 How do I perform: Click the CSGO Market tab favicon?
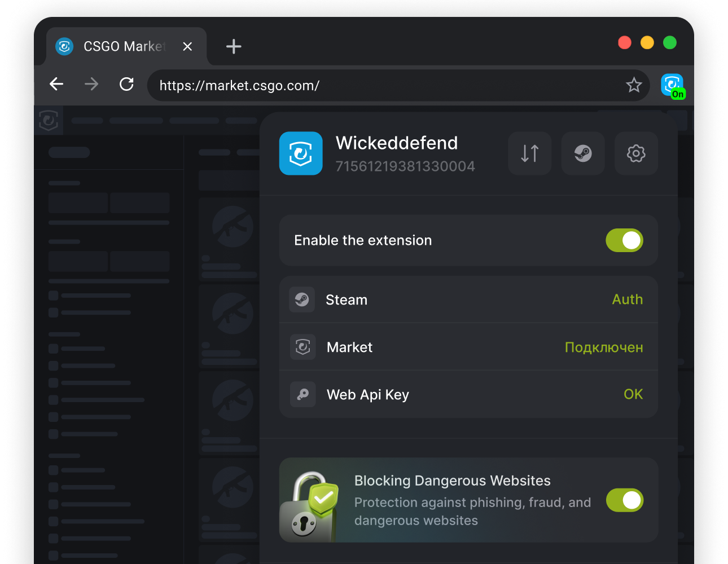(64, 46)
